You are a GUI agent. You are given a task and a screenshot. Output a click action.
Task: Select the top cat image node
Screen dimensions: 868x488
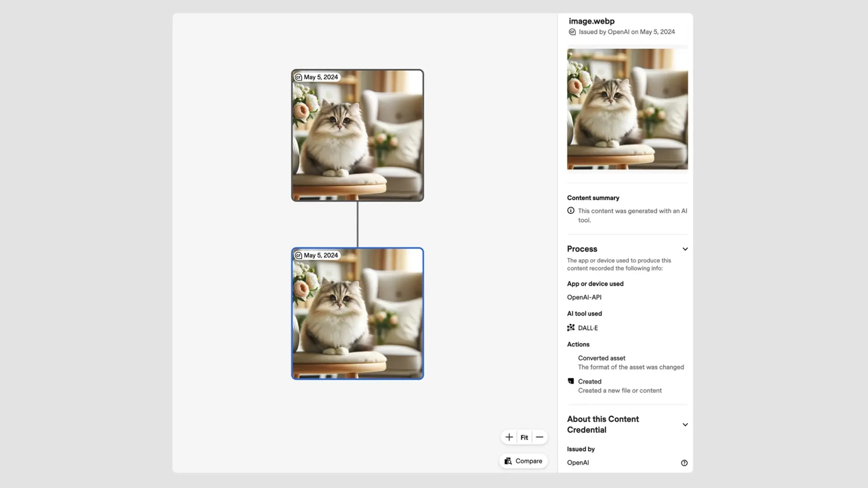click(358, 135)
